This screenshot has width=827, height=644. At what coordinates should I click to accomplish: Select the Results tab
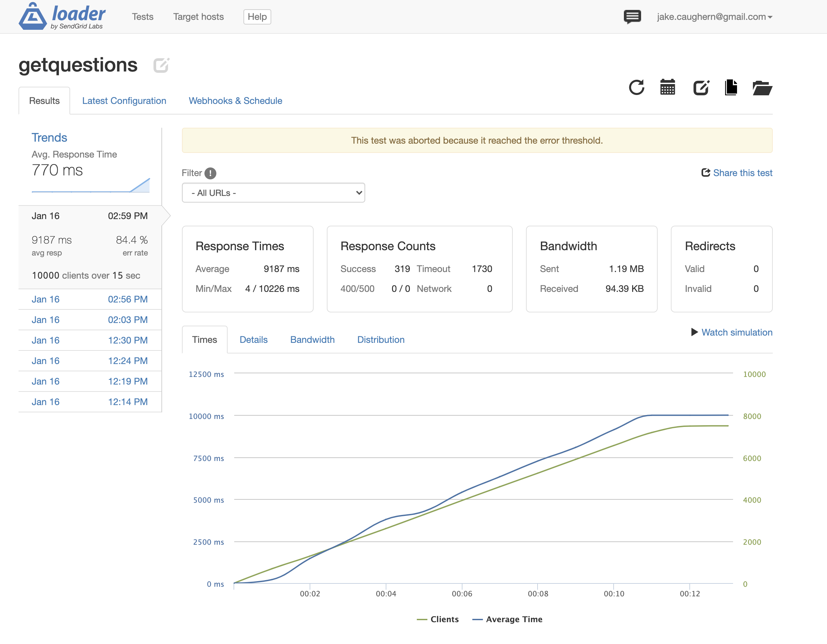[44, 101]
